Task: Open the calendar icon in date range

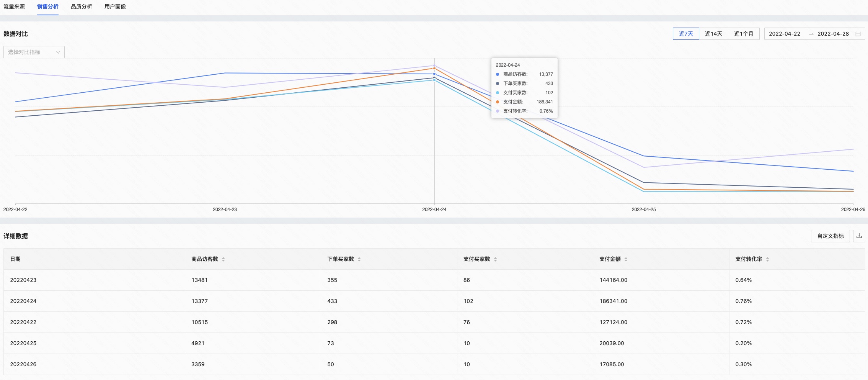Action: [x=858, y=34]
